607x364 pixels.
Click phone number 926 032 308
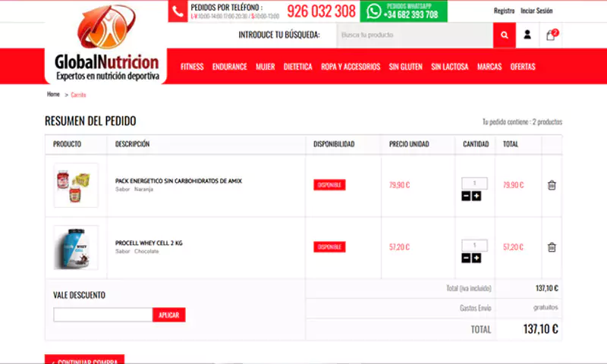[x=321, y=11]
